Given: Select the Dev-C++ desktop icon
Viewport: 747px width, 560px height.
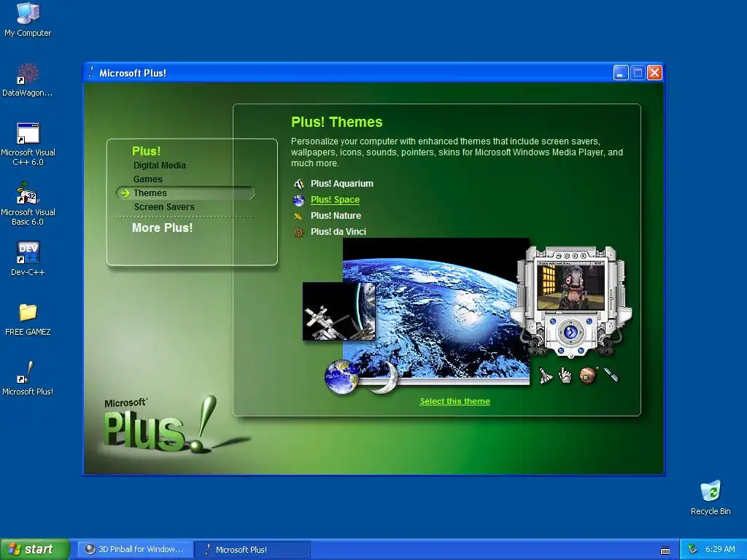Looking at the screenshot, I should (x=28, y=259).
